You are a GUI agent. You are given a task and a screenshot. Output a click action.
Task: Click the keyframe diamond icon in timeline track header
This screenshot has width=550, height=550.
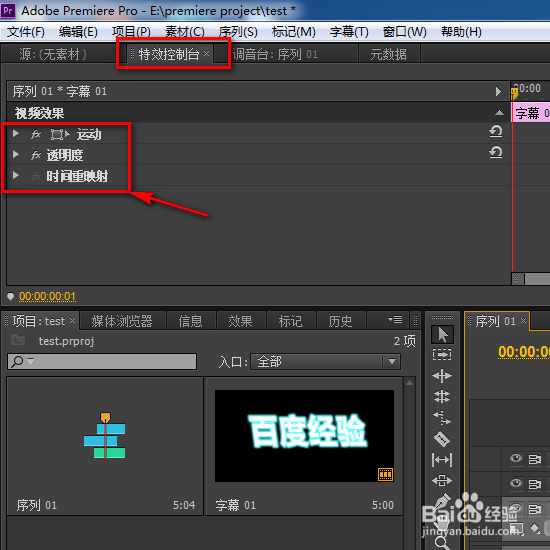[535, 528]
